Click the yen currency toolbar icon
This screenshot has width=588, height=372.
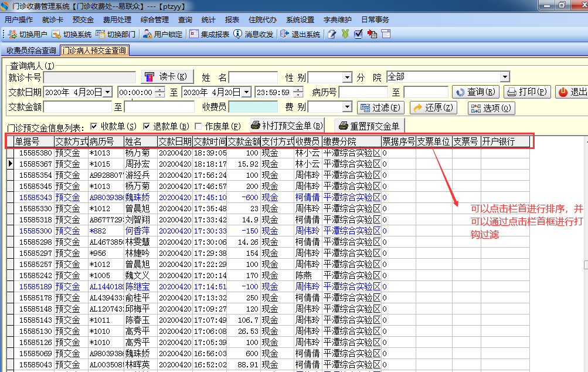(x=345, y=34)
